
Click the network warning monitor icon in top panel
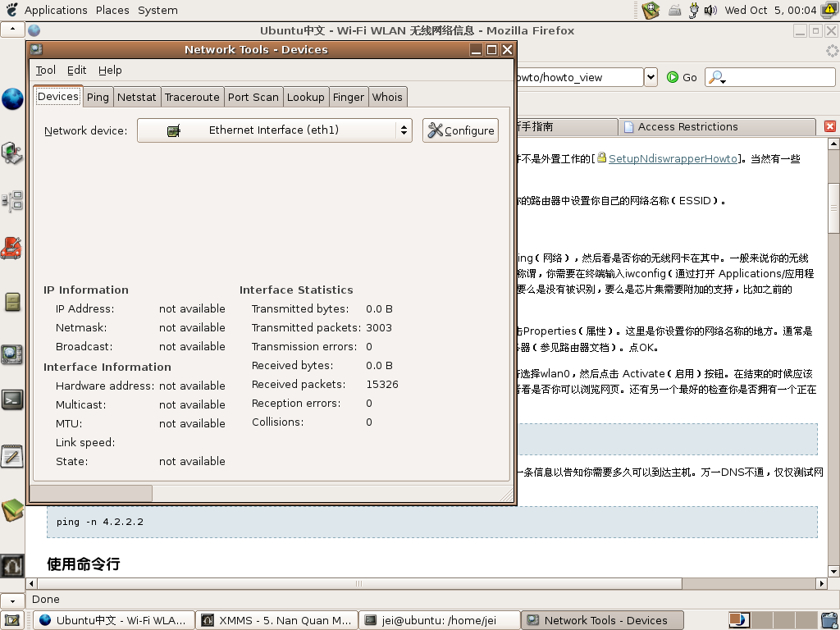point(830,10)
